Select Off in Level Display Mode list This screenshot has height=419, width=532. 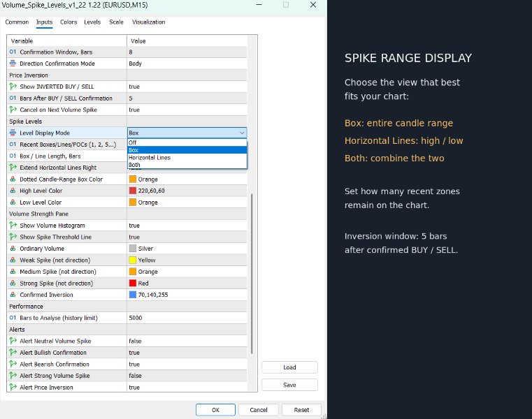[187, 142]
